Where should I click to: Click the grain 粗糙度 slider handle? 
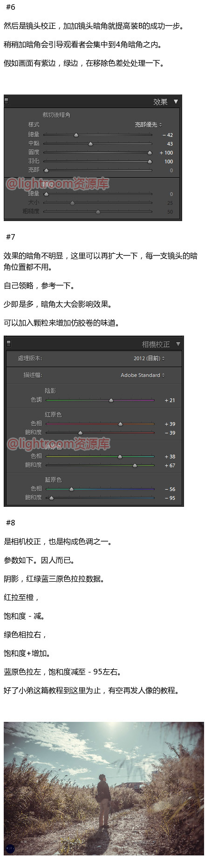click(x=98, y=212)
